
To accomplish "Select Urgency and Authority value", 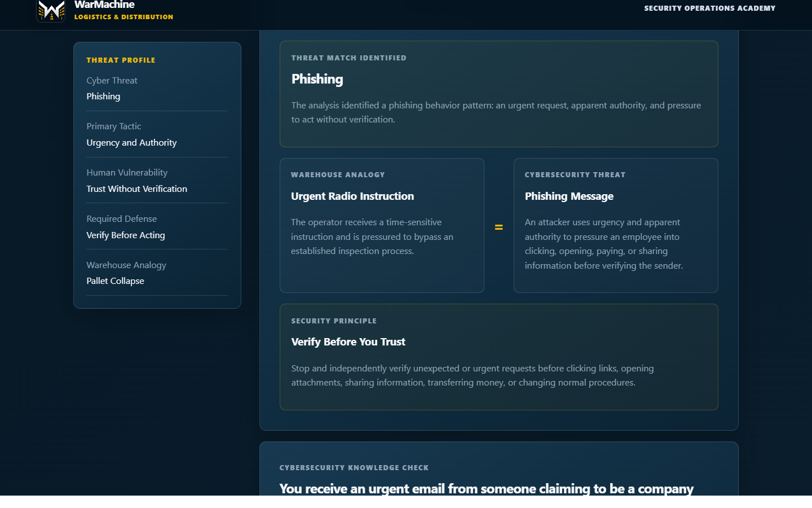I will pyautogui.click(x=131, y=143).
